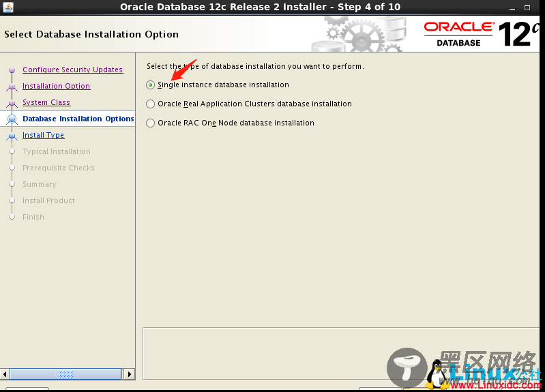
Task: Go to the Installation Option step
Action: [57, 86]
